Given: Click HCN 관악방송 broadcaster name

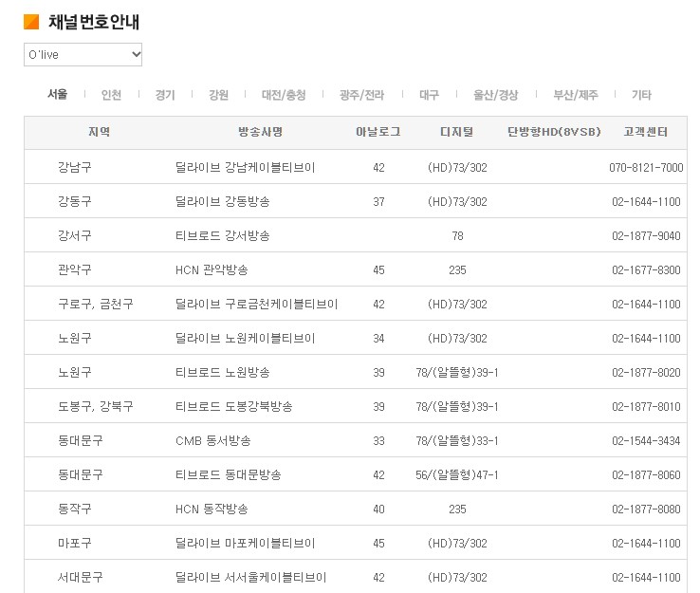Looking at the screenshot, I should (212, 269).
